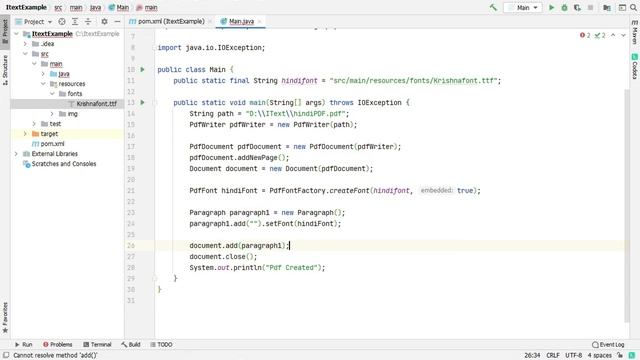Image resolution: width=640 pixels, height=360 pixels.
Task: Expand the test folder
Action: coord(34,124)
